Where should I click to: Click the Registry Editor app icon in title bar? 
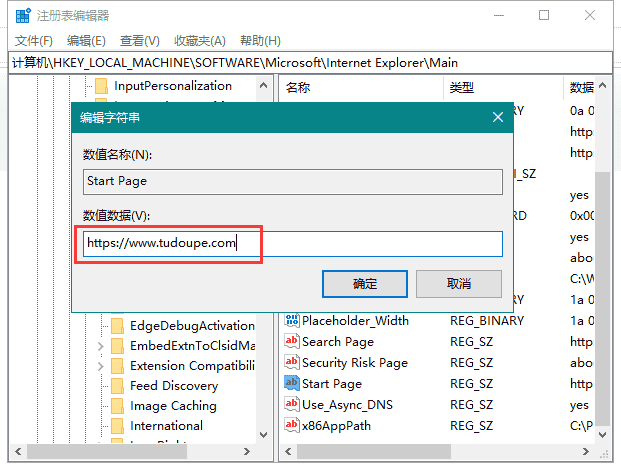[23, 15]
